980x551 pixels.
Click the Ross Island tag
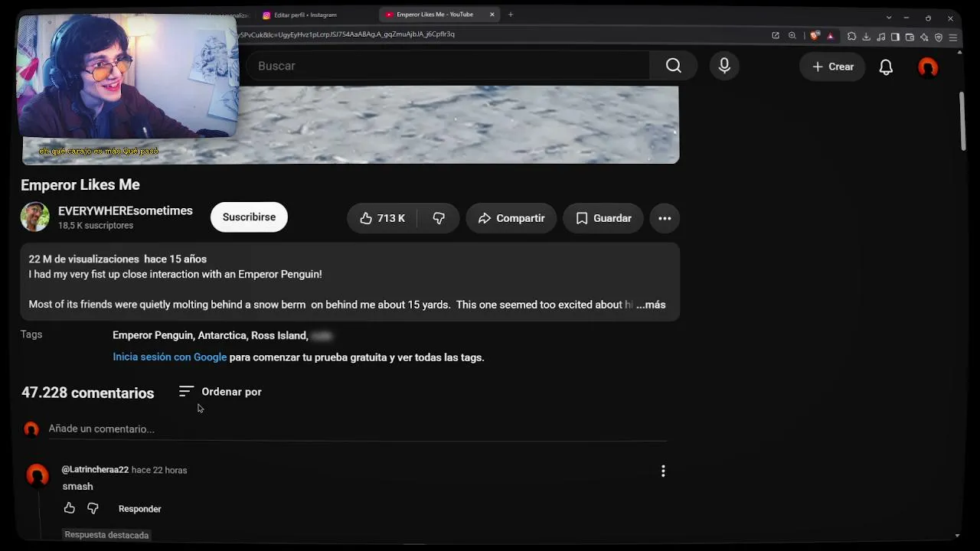(279, 336)
